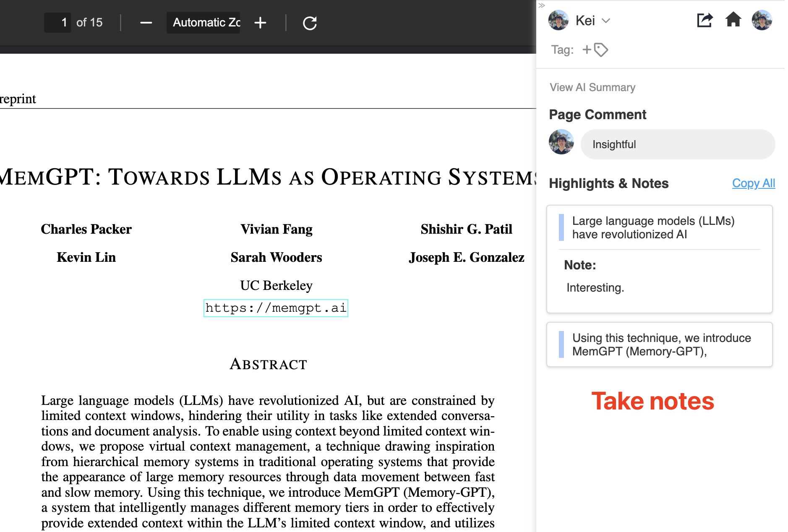This screenshot has height=532, width=788.
Task: Collapse the sidebar with double-chevron icon
Action: click(542, 5)
